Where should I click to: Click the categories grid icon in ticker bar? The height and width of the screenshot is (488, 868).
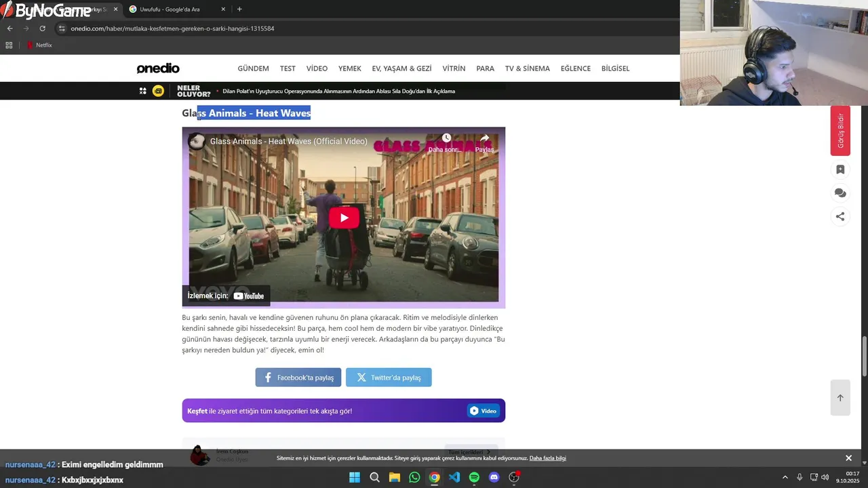143,91
